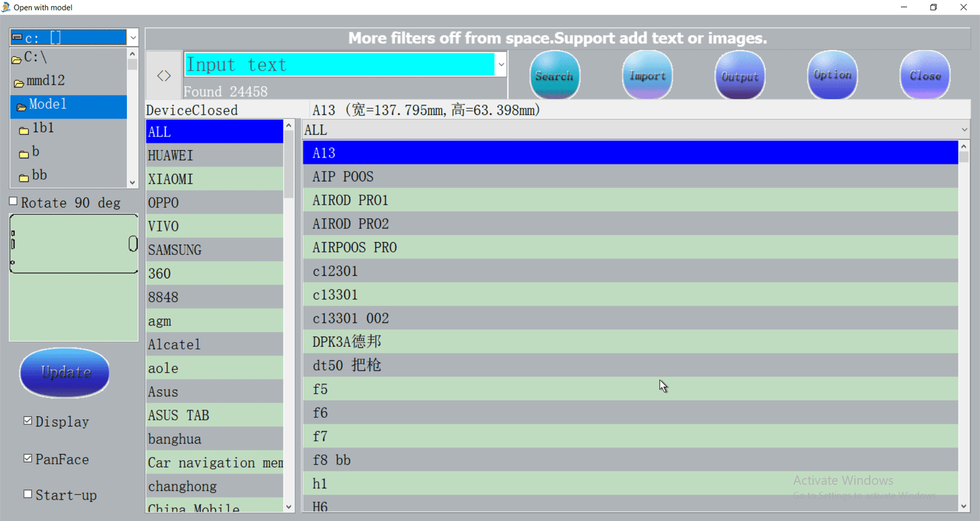The image size is (980, 521).
Task: Toggle the Rotate 90 deg checkbox
Action: [13, 201]
